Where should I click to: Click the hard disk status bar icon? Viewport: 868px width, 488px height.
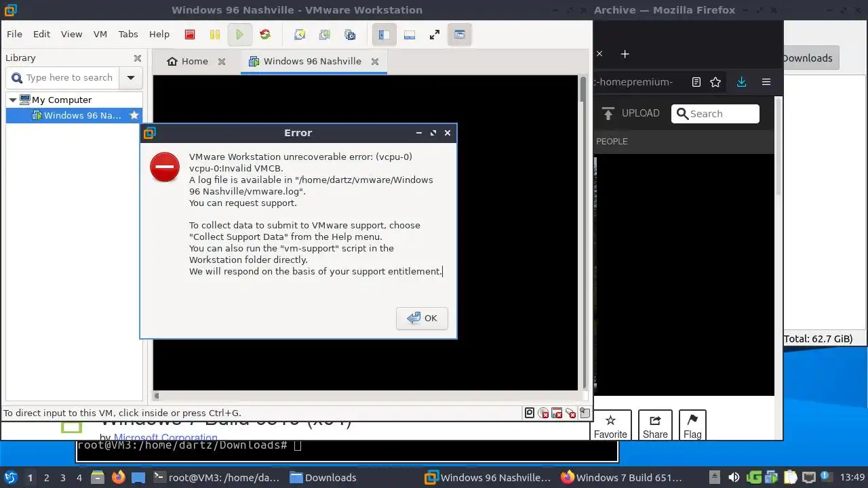(x=530, y=413)
